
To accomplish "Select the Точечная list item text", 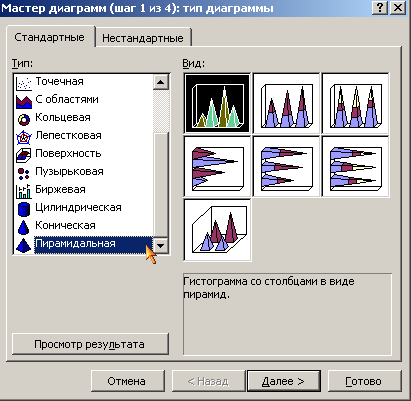I will tap(59, 81).
